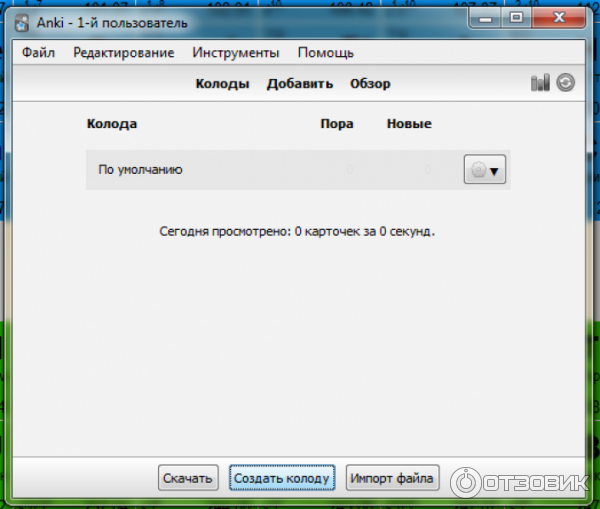
Task: Go to the Колоды view
Action: [x=222, y=84]
